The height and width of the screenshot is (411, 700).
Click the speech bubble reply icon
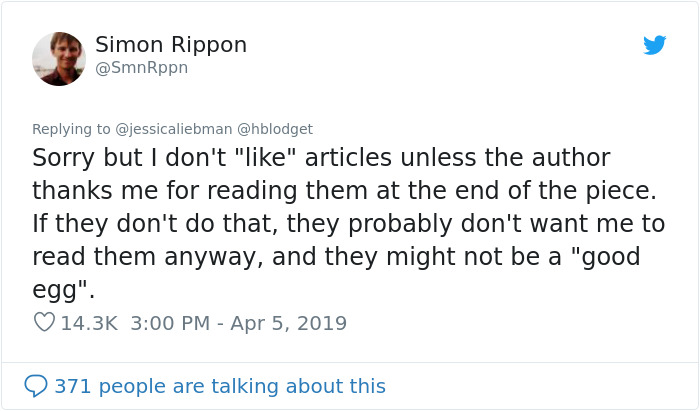[36, 385]
